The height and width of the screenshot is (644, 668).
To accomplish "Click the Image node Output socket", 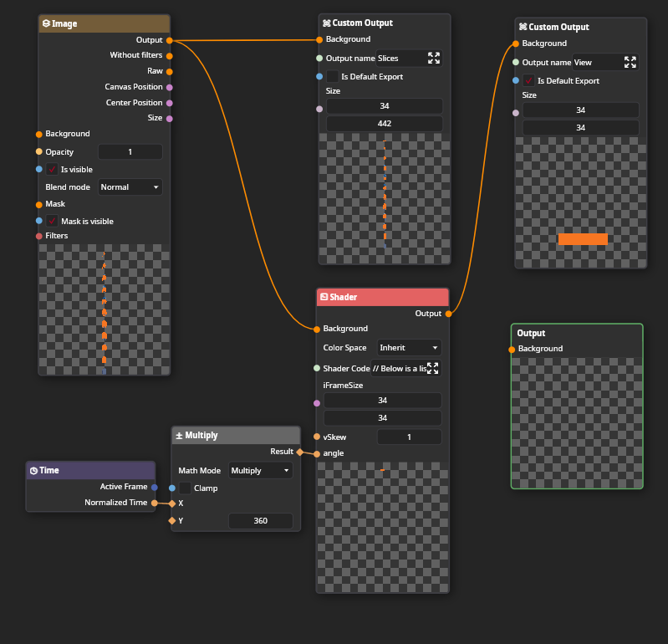I will point(170,40).
